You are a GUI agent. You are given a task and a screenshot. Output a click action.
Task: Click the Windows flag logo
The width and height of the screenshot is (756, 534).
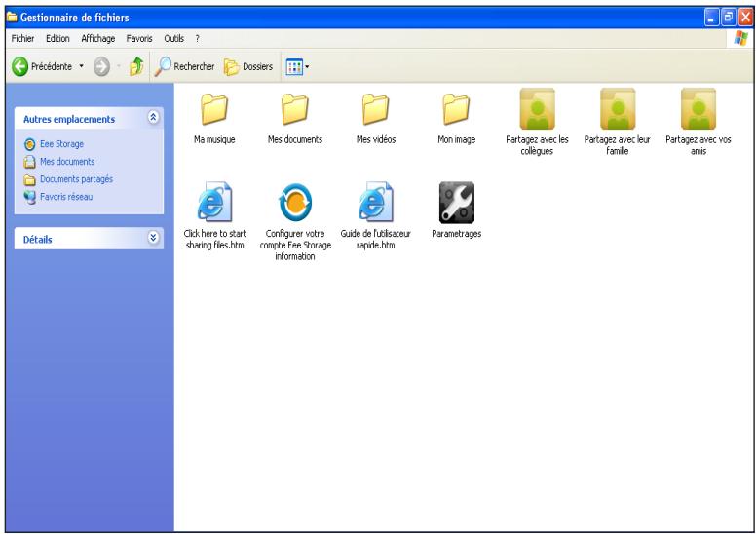click(740, 38)
